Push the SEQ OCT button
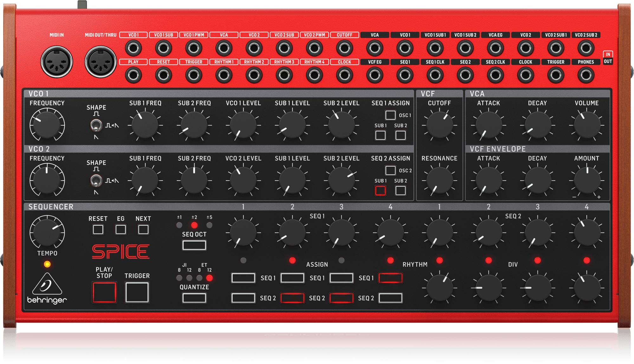The width and height of the screenshot is (634, 364). coord(194,245)
